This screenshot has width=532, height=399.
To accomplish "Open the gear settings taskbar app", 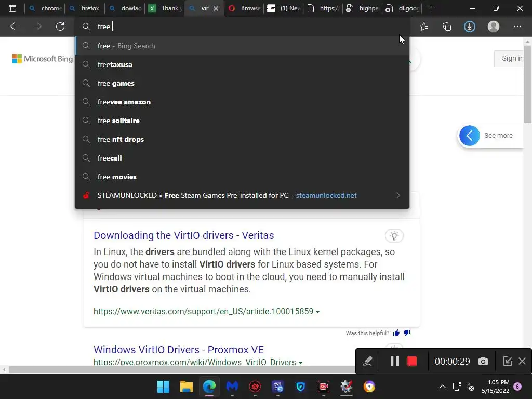I will [347, 387].
